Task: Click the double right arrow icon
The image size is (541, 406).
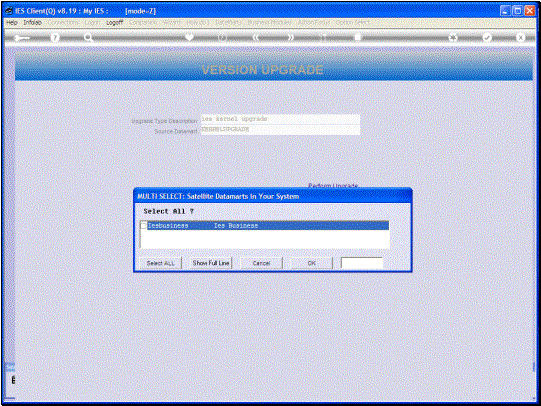Action: tap(291, 38)
